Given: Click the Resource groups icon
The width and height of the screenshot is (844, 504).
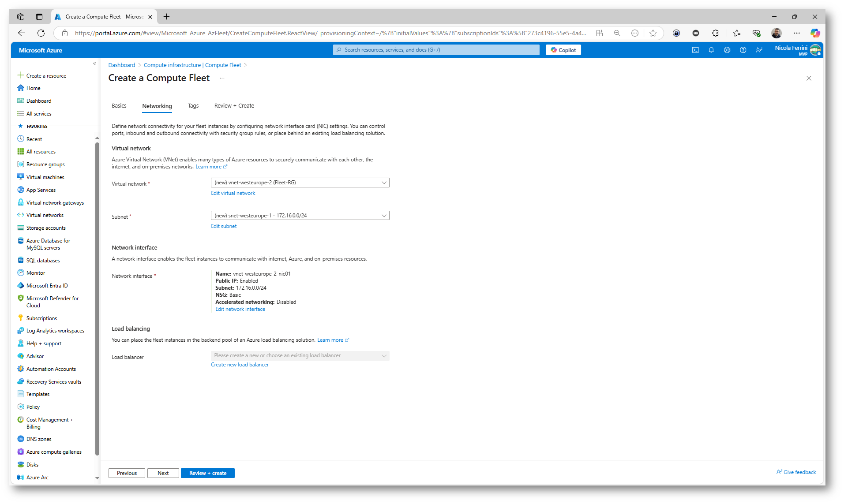Looking at the screenshot, I should pyautogui.click(x=21, y=164).
